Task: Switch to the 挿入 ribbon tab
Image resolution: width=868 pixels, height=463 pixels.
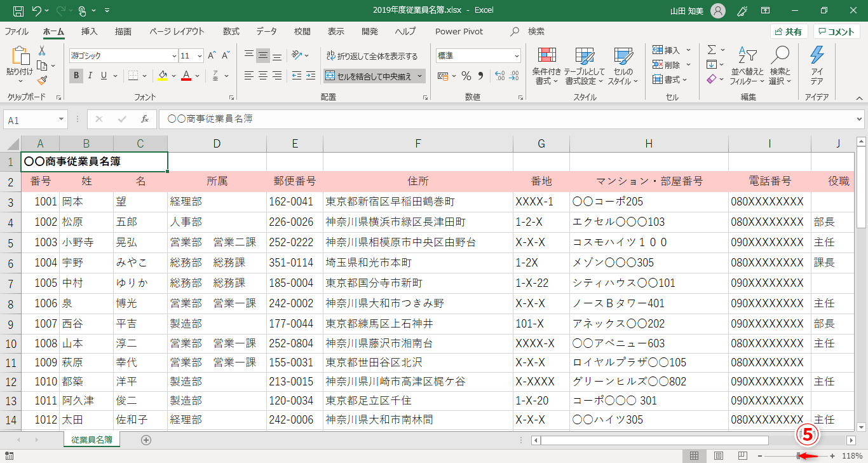Action: tap(90, 31)
